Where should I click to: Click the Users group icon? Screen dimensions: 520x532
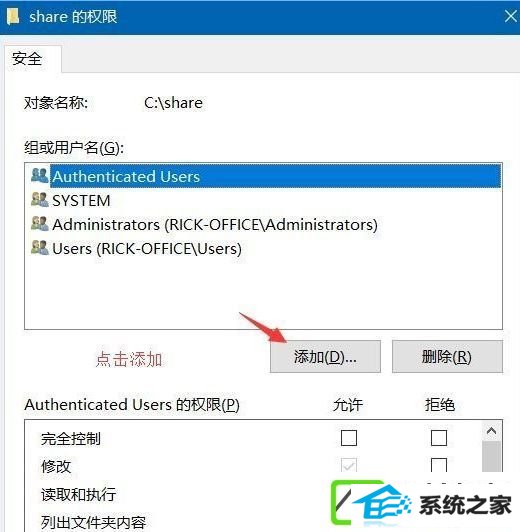[40, 248]
